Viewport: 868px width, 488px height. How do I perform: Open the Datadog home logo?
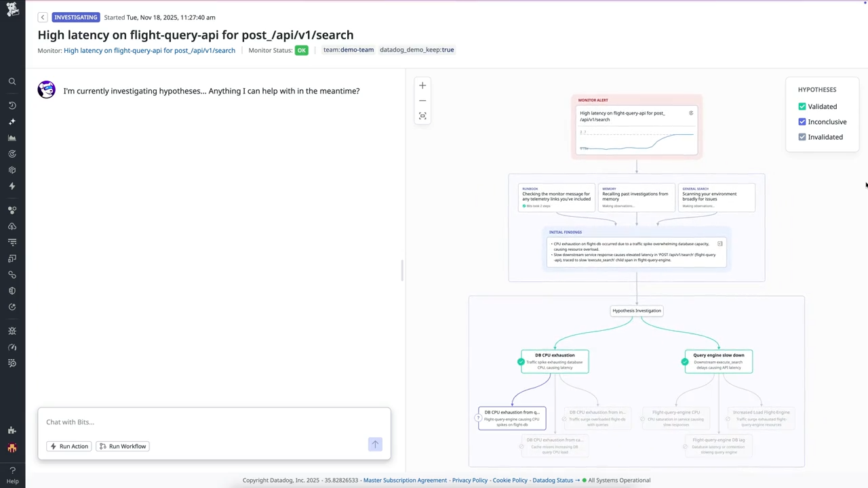(12, 9)
